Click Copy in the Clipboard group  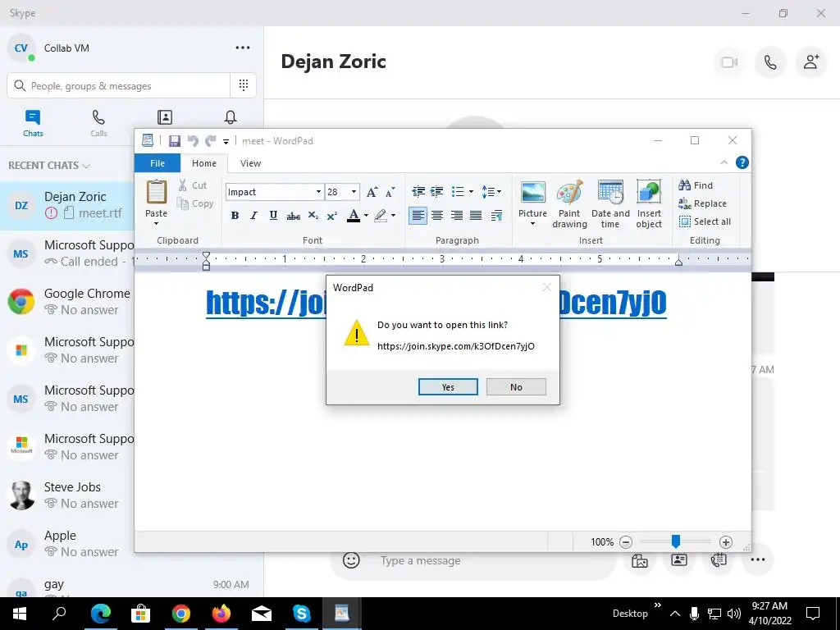pos(195,203)
